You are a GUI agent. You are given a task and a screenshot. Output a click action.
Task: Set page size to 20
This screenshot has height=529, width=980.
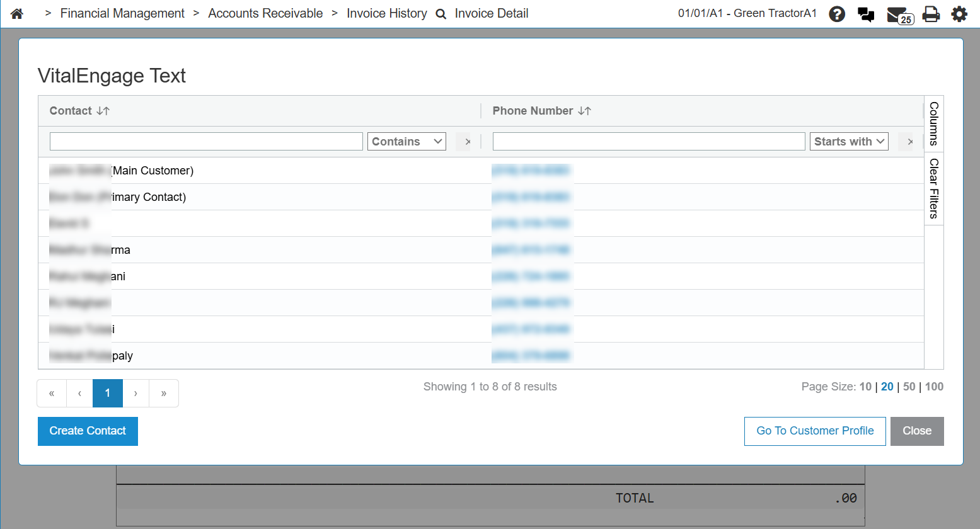(x=887, y=387)
